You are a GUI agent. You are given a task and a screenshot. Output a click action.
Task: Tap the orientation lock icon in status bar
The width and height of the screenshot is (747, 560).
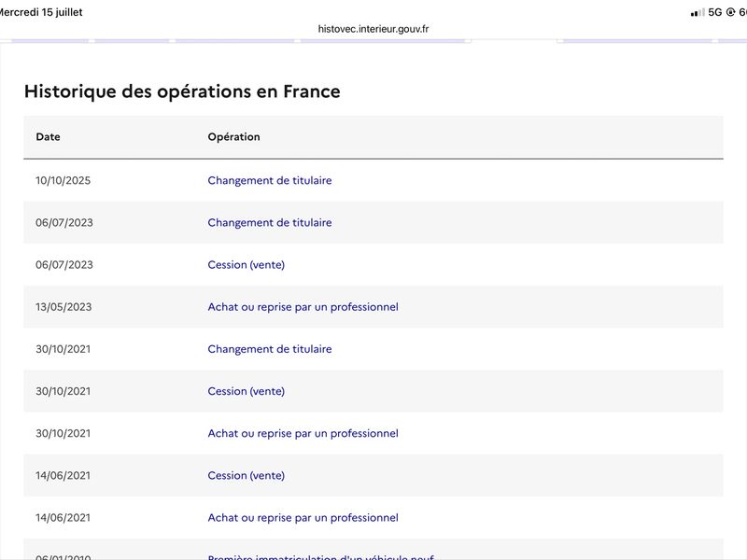(730, 12)
